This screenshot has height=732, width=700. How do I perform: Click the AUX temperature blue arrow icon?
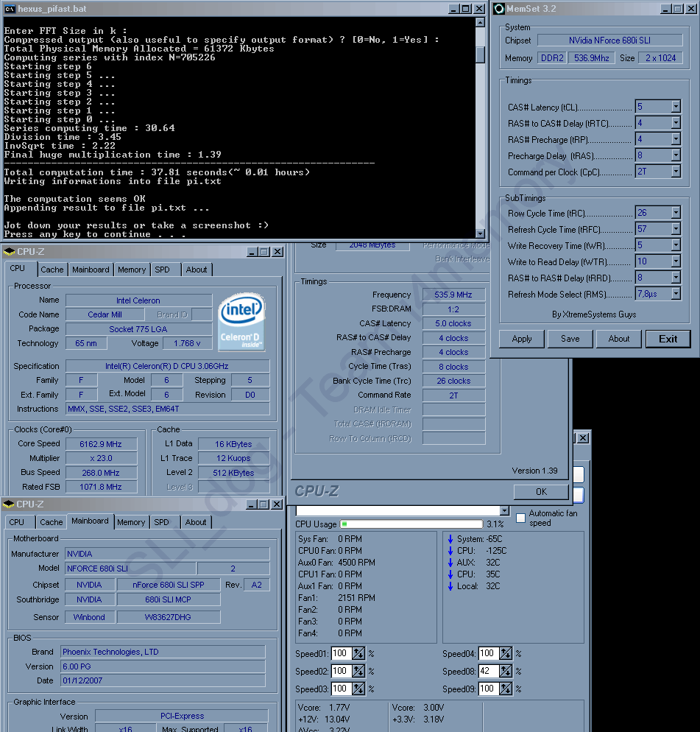pyautogui.click(x=450, y=563)
